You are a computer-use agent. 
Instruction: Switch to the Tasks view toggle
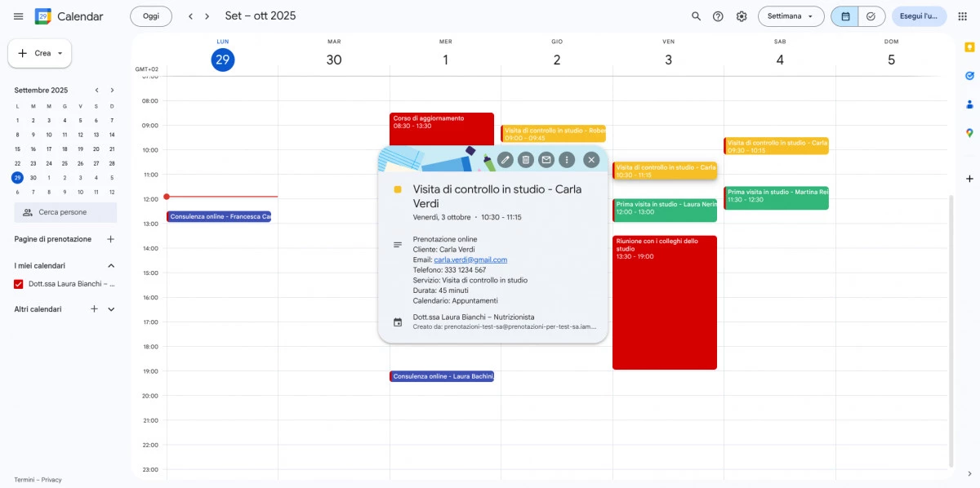[x=871, y=16]
